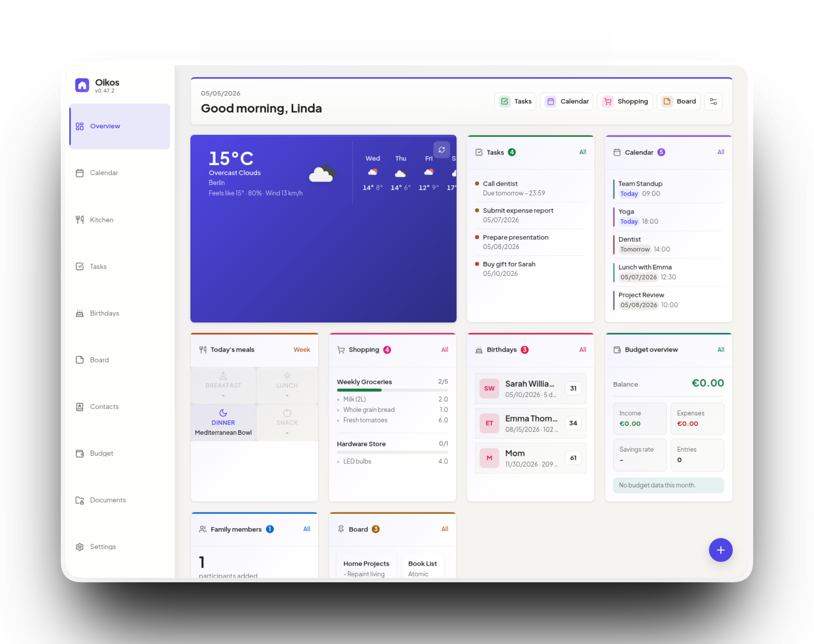Open Birthdays in the sidebar
The height and width of the screenshot is (644, 814).
[120, 313]
